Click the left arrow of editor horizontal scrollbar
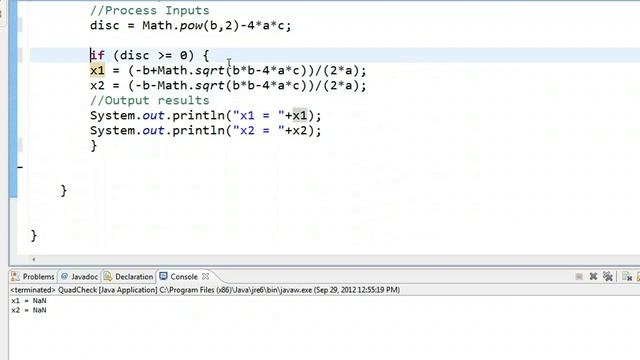The width and height of the screenshot is (640, 360). 34,259
